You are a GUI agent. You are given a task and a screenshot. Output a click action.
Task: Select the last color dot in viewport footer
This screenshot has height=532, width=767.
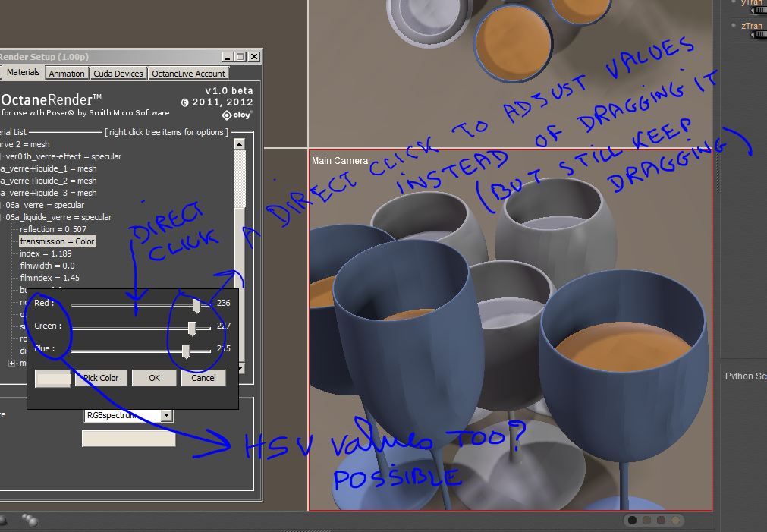675,520
